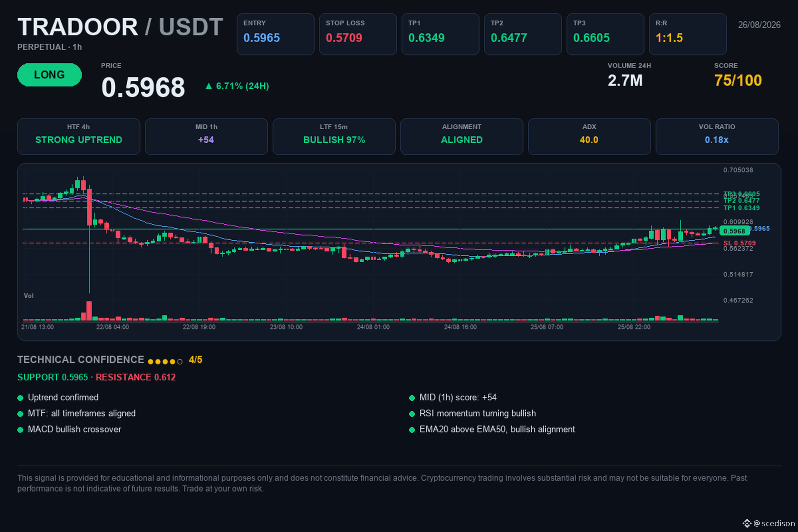This screenshot has height=532, width=798.
Task: Open the LTF 15m BULLISH 97% card
Action: 334,137
